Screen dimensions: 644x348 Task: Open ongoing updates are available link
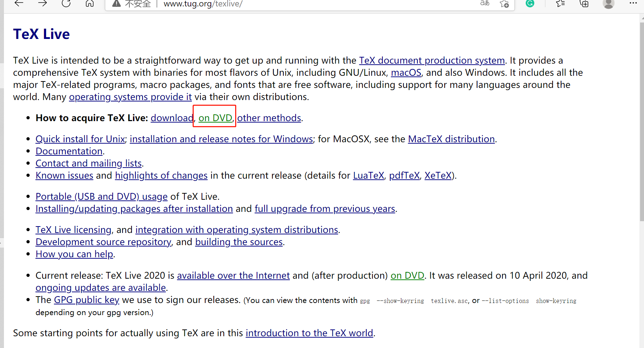pos(101,288)
